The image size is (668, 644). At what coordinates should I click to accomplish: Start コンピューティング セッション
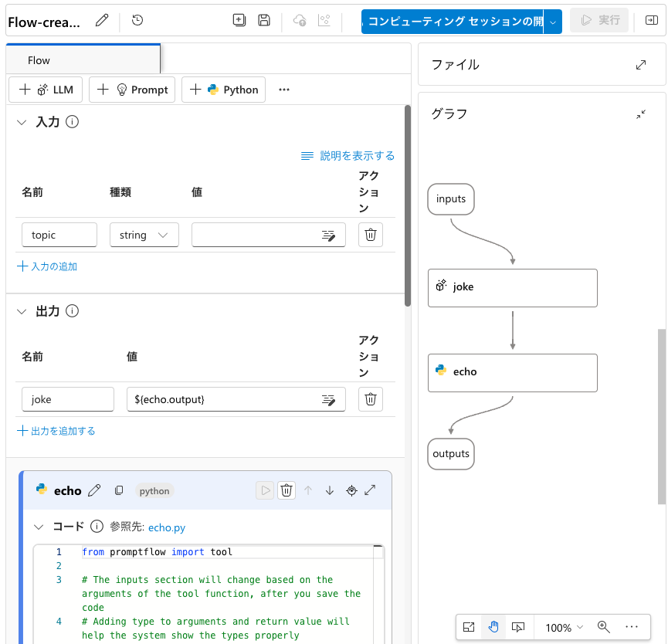453,22
